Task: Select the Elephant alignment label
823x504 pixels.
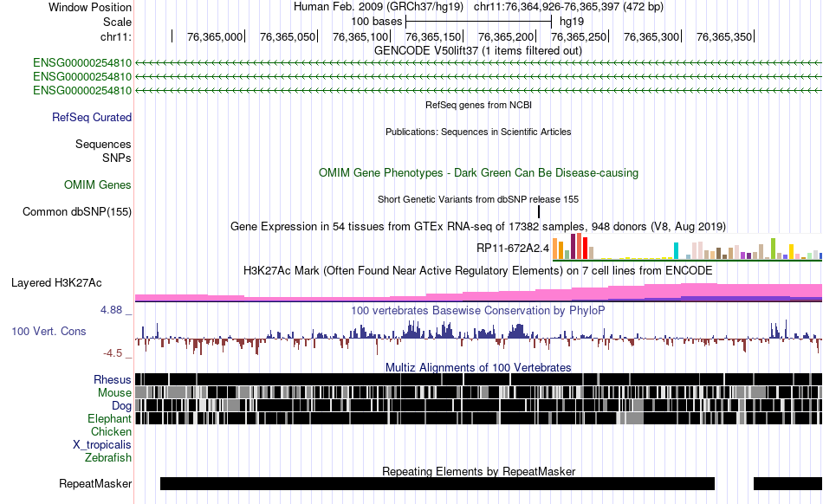Action: [x=109, y=418]
